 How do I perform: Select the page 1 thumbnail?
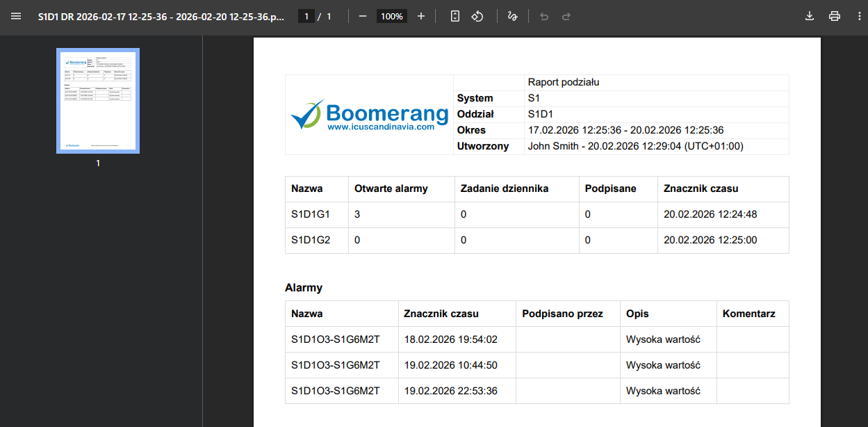click(x=98, y=100)
